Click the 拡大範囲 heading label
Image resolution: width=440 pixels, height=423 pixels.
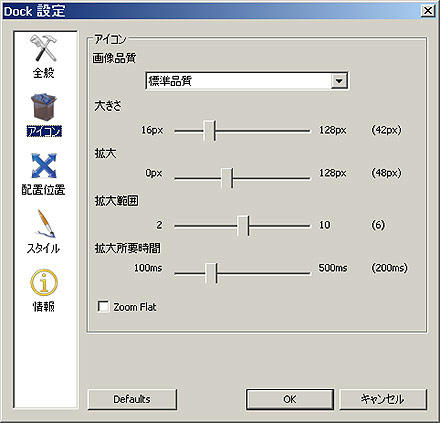coord(117,201)
